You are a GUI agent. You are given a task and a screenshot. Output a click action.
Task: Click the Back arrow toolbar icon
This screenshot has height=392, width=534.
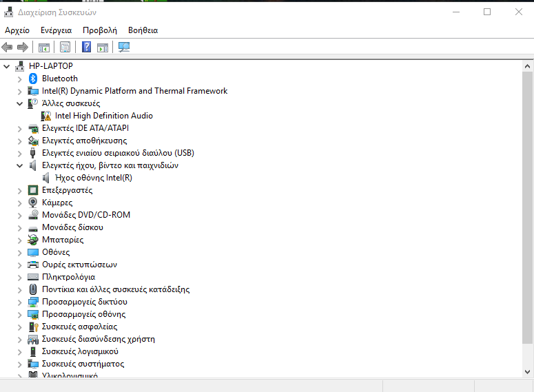[7, 47]
